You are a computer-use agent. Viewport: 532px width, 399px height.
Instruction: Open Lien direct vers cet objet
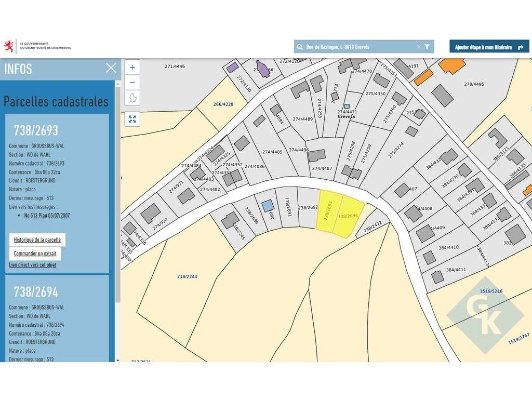pyautogui.click(x=33, y=265)
